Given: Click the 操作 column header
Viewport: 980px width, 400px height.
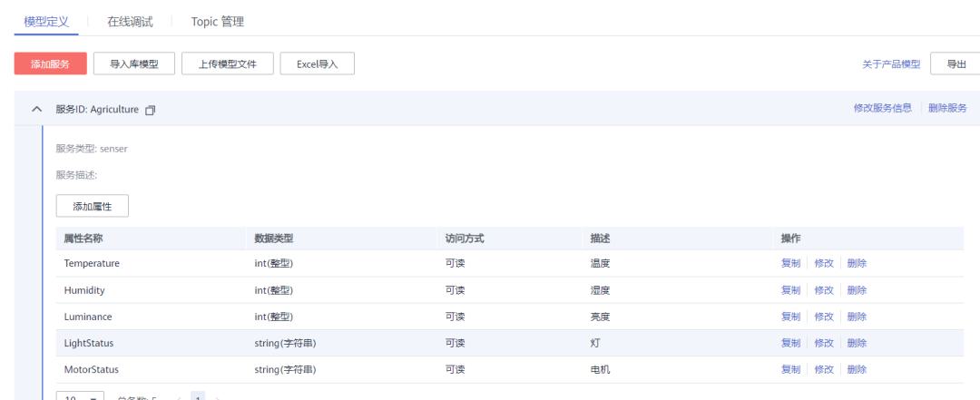Looking at the screenshot, I should 790,239.
